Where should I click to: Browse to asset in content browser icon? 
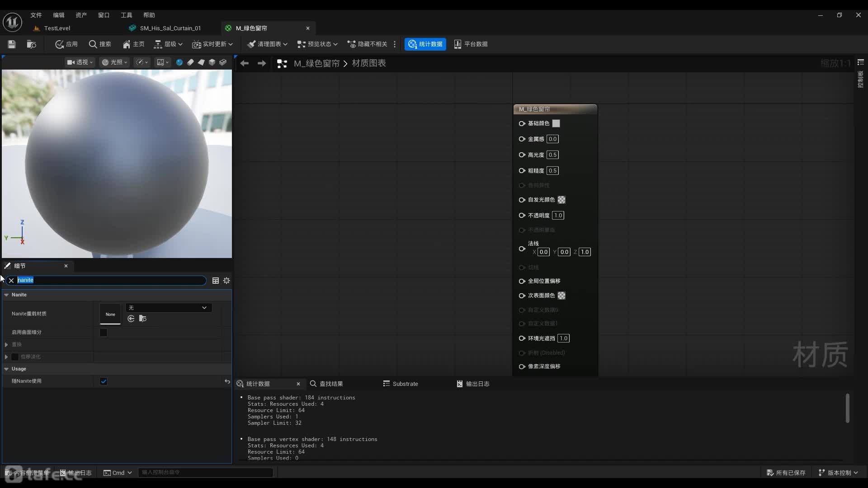tap(31, 44)
